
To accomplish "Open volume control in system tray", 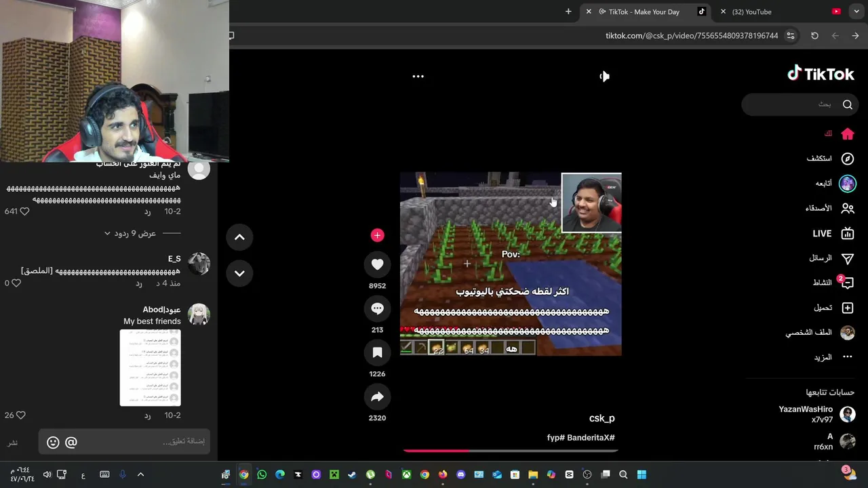I will (47, 474).
